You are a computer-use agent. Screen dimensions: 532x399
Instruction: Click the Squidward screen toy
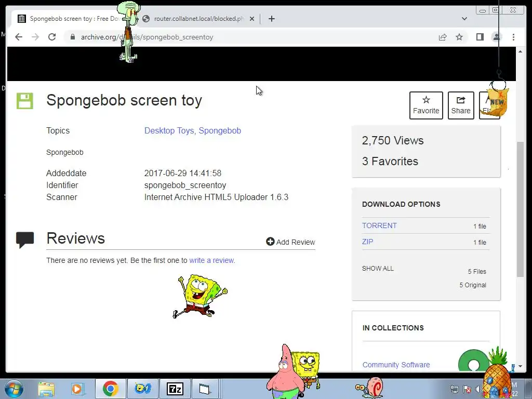[128, 31]
